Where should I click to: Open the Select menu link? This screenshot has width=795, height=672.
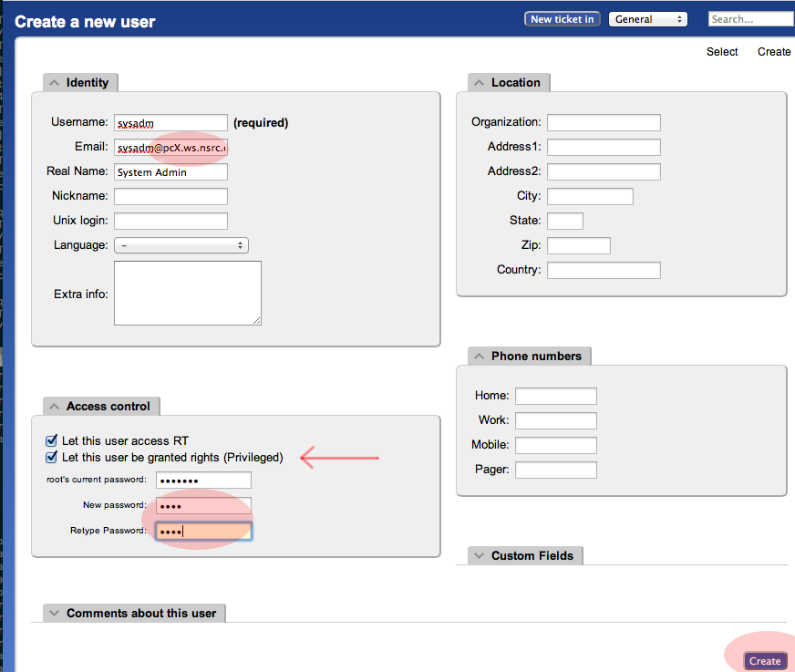(x=722, y=52)
